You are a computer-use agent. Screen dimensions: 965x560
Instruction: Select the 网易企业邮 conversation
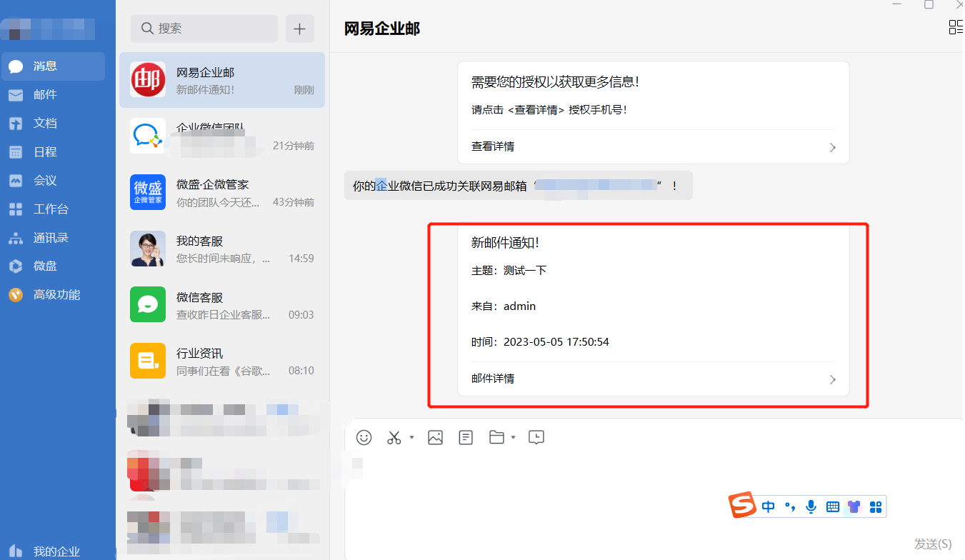pyautogui.click(x=222, y=80)
